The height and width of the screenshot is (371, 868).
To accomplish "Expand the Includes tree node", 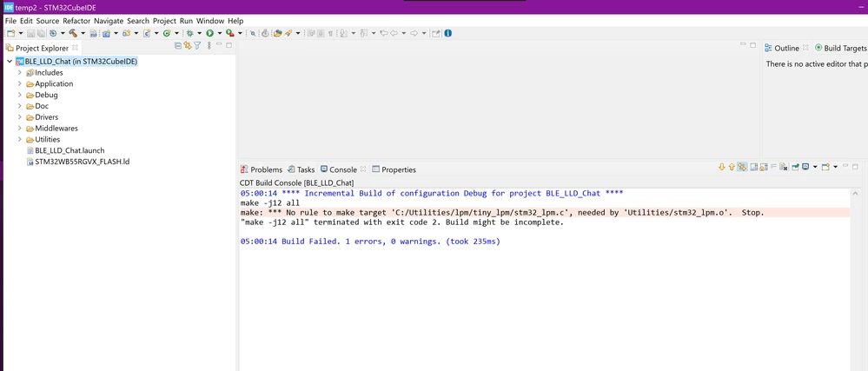I will 20,72.
